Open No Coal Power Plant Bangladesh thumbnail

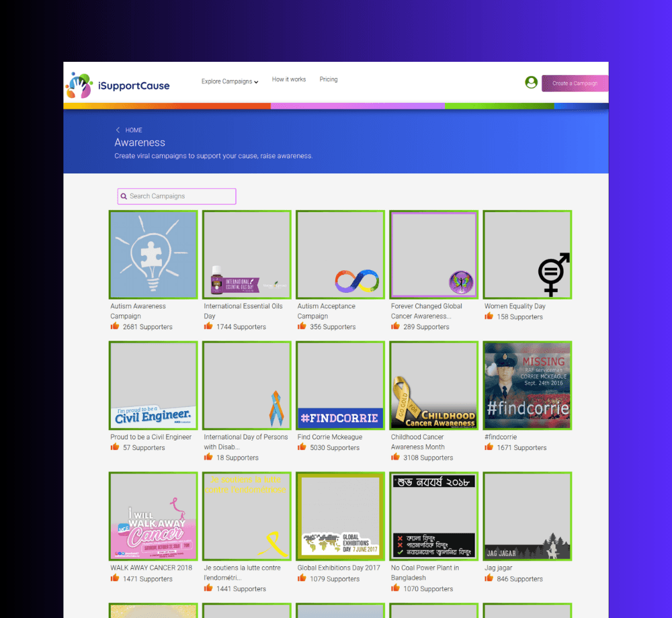click(x=433, y=516)
